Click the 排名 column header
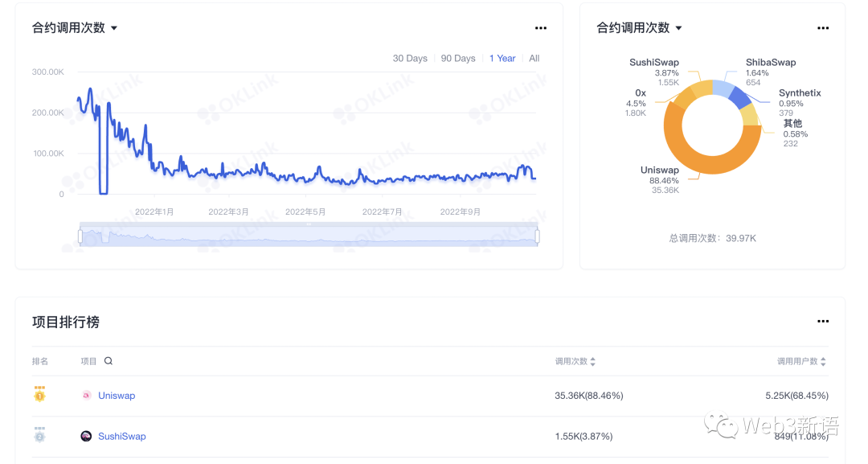 click(x=40, y=362)
